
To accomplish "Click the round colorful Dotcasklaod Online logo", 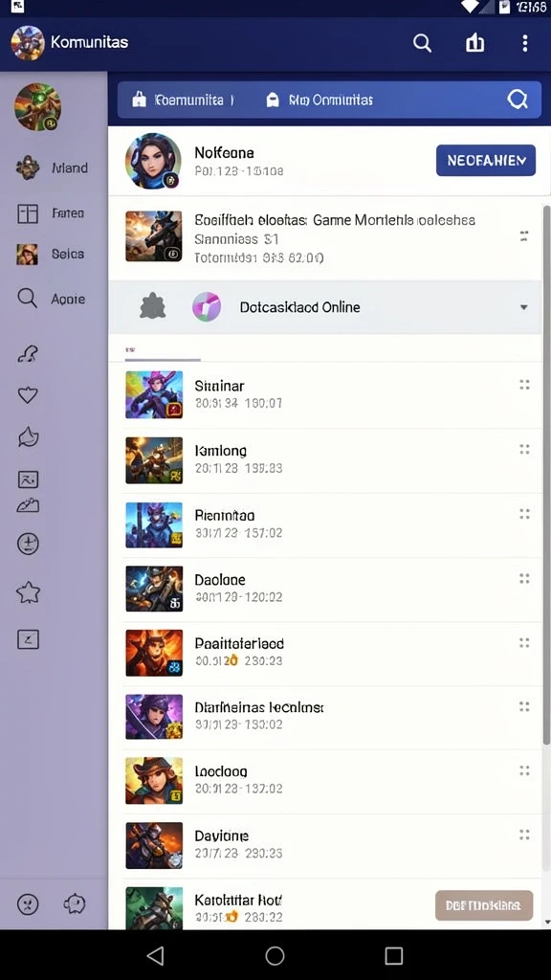I will [207, 307].
